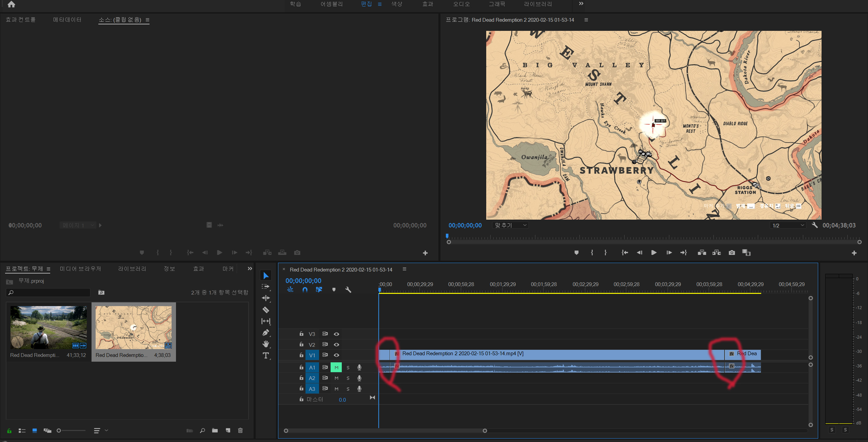Image resolution: width=868 pixels, height=442 pixels.
Task: Open the 맞추기 zoom level dropdown
Action: [510, 225]
